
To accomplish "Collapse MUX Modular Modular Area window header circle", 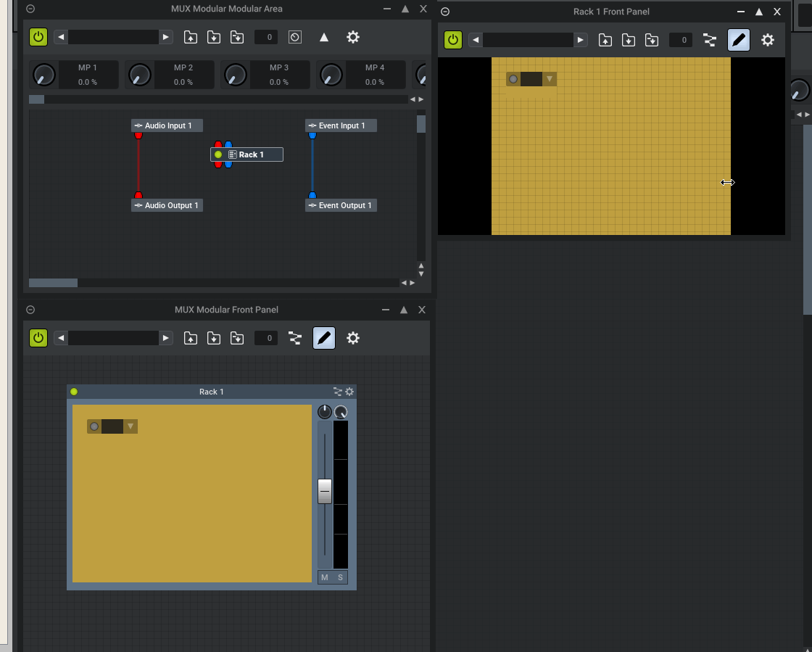I will pyautogui.click(x=30, y=9).
